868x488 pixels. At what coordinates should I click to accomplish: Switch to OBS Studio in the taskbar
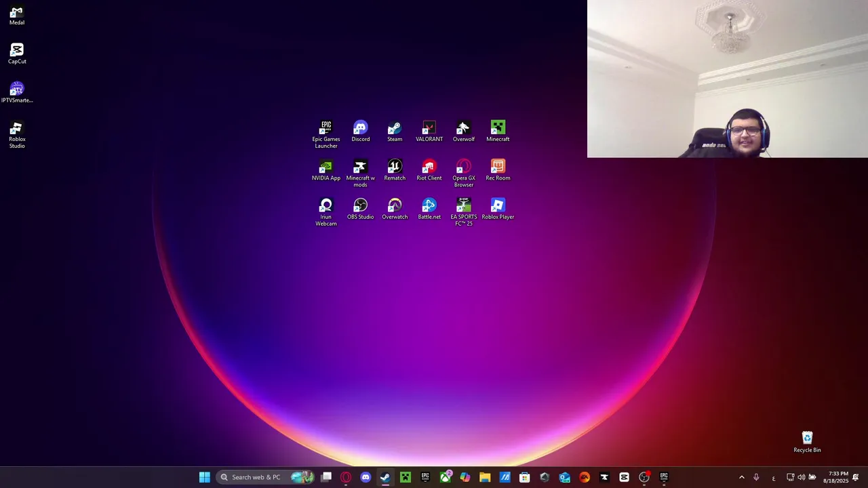click(644, 477)
